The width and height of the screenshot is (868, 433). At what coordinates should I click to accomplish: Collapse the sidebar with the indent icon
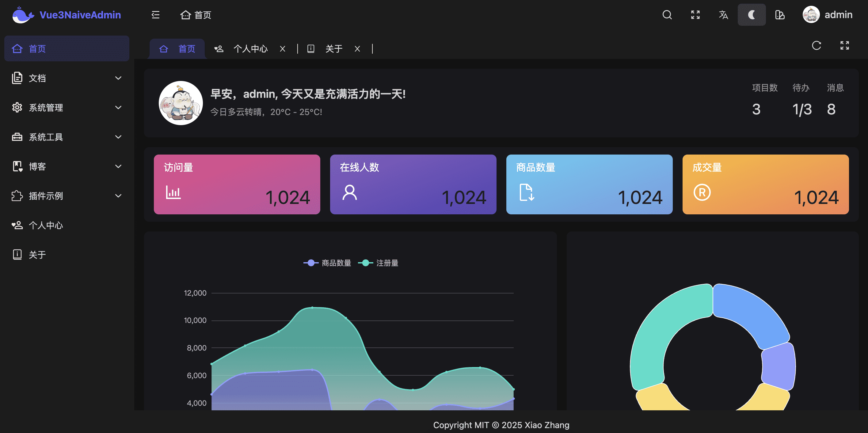click(x=155, y=14)
